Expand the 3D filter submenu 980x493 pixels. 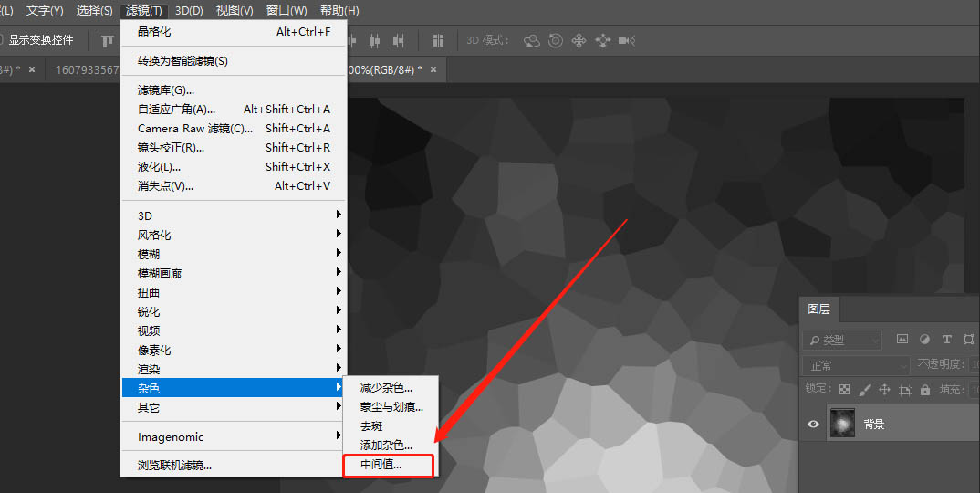[x=233, y=215]
